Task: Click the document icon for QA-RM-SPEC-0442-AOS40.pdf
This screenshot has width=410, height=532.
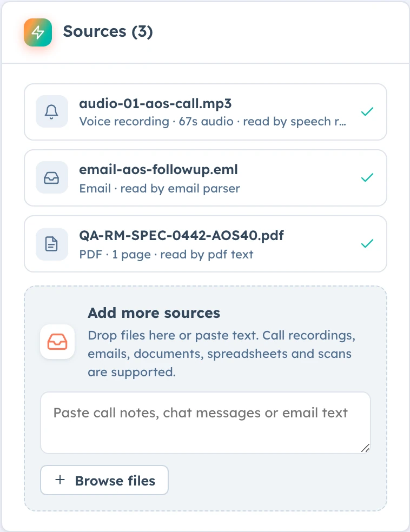Action: pyautogui.click(x=51, y=244)
